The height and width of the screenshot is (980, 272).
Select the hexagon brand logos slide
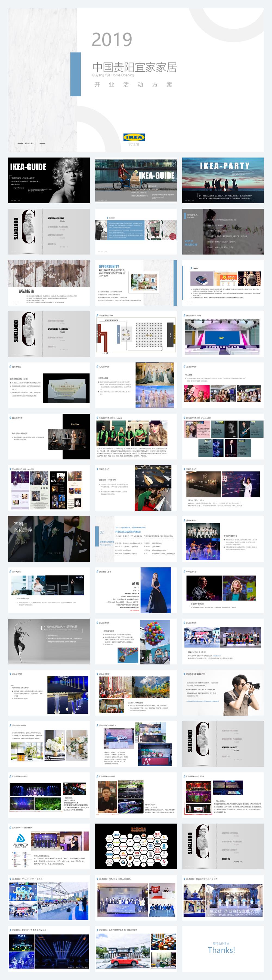[x=136, y=846]
